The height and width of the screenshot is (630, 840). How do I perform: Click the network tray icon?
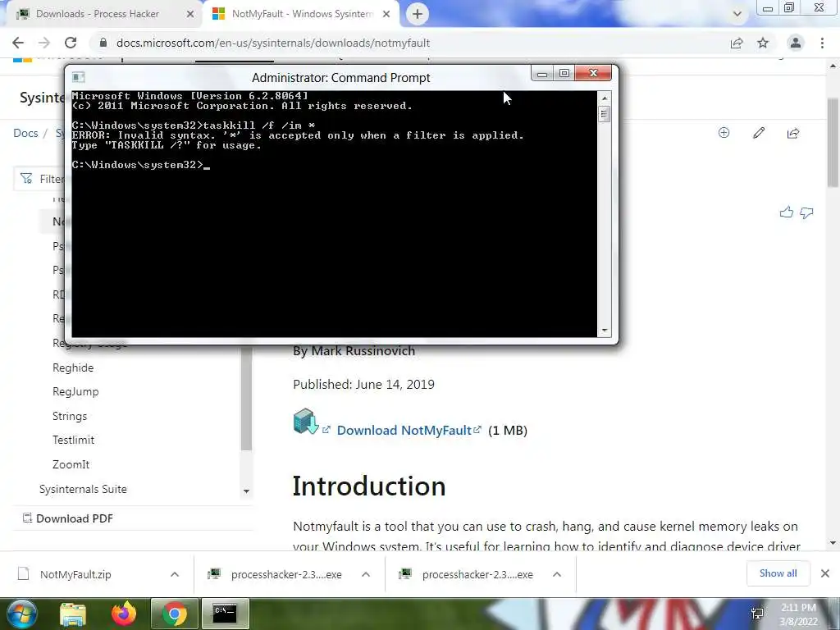pos(757,614)
